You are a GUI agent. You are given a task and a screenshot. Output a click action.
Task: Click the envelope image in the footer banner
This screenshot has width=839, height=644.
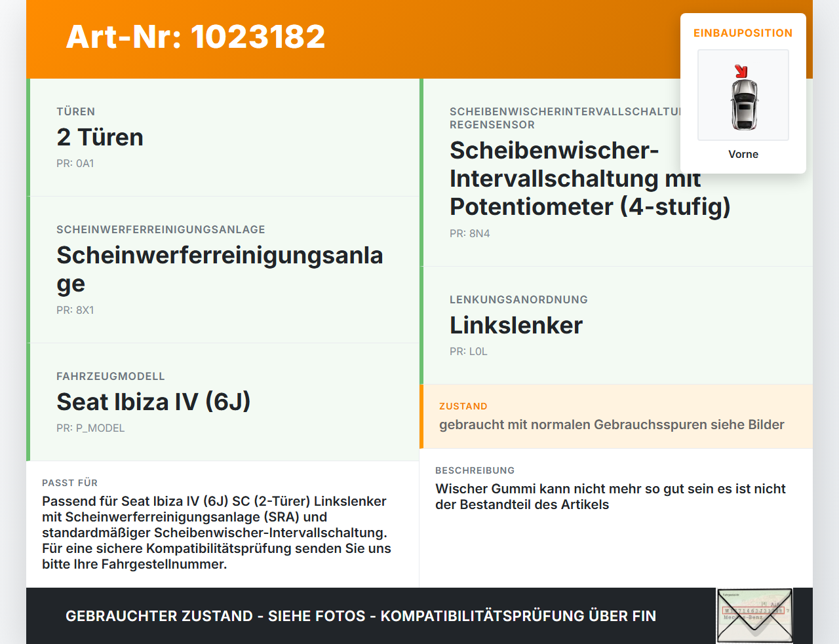click(754, 616)
